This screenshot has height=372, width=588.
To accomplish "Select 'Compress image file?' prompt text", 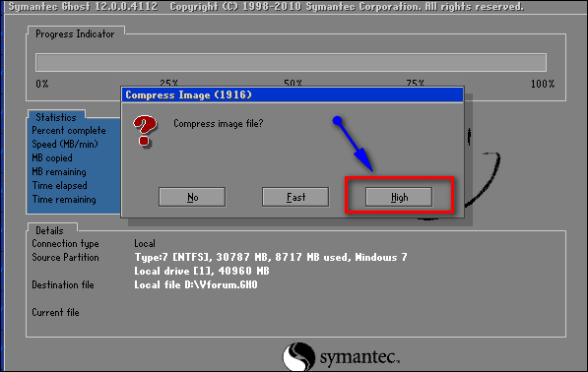I will click(219, 123).
